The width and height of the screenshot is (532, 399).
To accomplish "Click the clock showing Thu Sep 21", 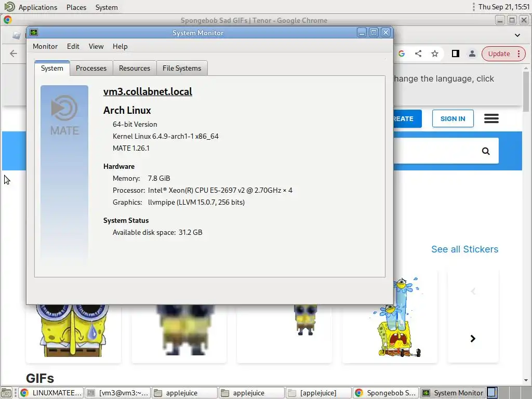I will click(504, 7).
